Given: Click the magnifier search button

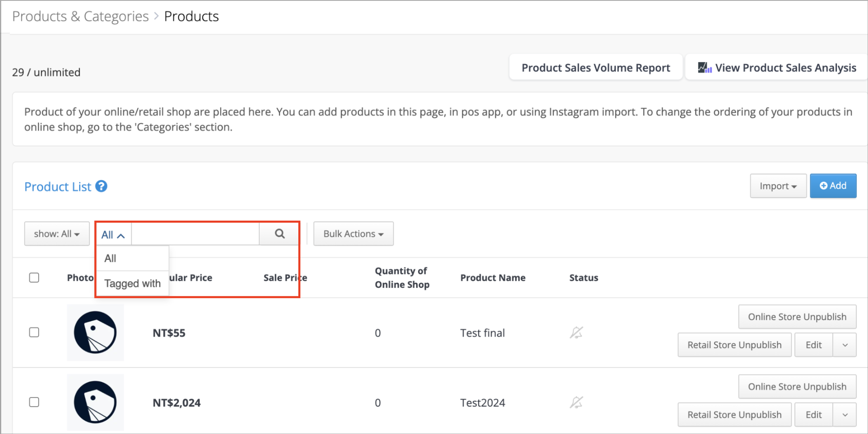Looking at the screenshot, I should point(279,234).
